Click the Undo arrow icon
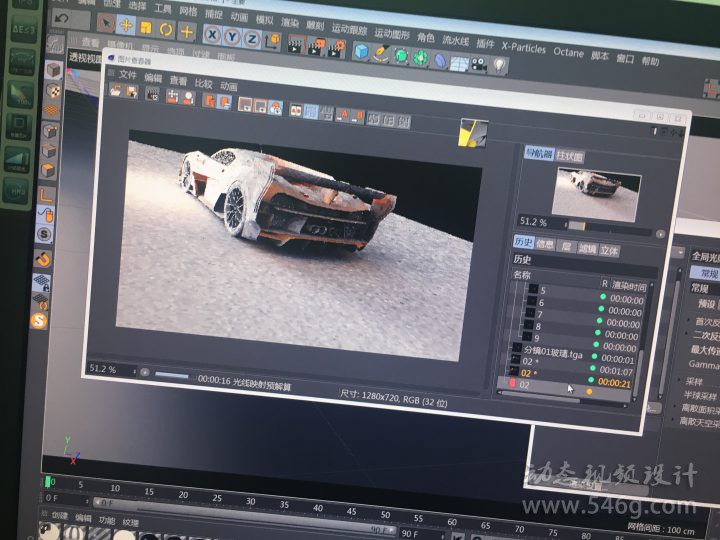The width and height of the screenshot is (720, 540). [62, 19]
